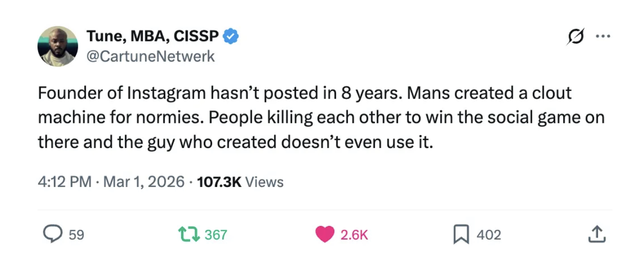Click the Grok slashed-circle icon
This screenshot has width=644, height=274.
[x=576, y=37]
